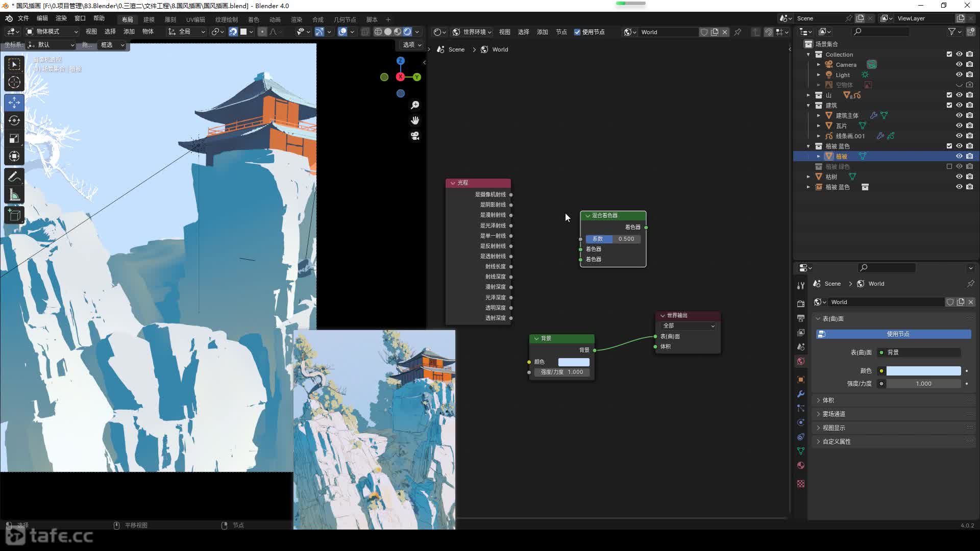Select the Annotate tool
The height and width of the screenshot is (551, 980).
[x=14, y=177]
